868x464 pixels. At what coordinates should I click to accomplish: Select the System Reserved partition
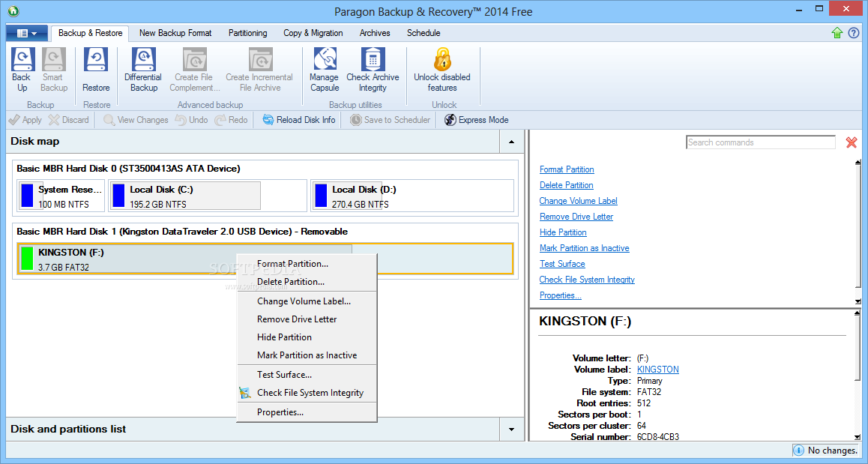click(61, 196)
